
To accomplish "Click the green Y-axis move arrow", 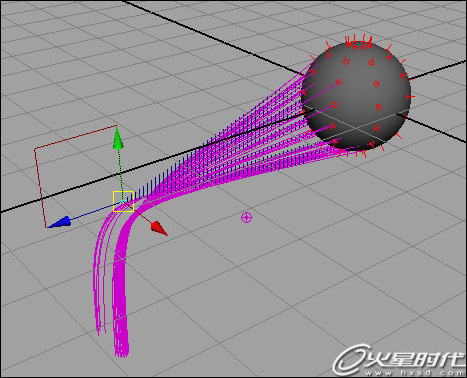I will coord(118,138).
